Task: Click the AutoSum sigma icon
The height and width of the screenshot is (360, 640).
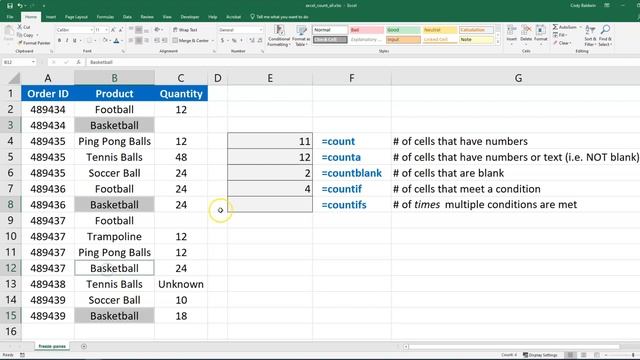Action: point(556,27)
